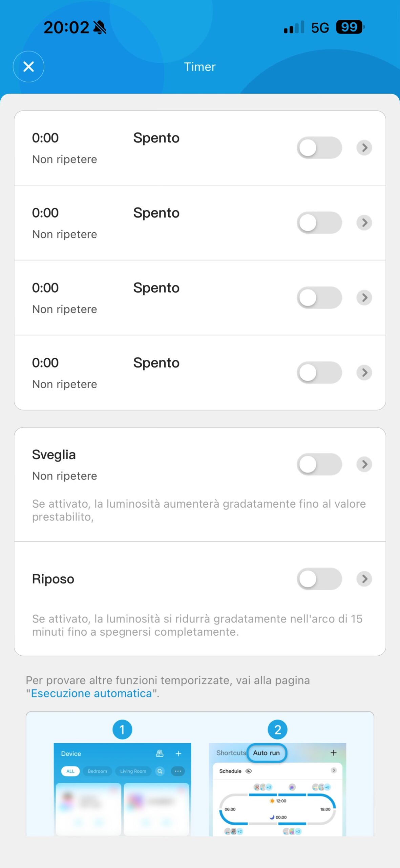Follow the Esecuzione automatica link
400x868 pixels.
[91, 693]
